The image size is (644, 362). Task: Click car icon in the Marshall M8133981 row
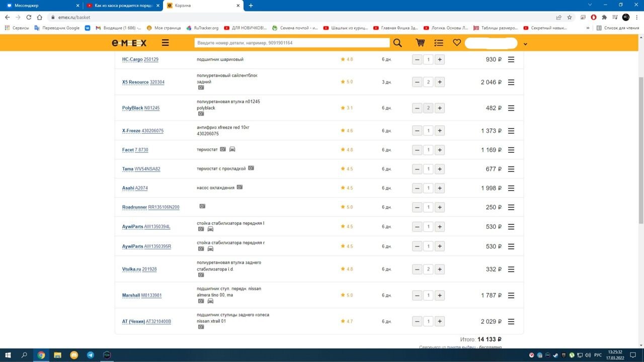(210, 301)
